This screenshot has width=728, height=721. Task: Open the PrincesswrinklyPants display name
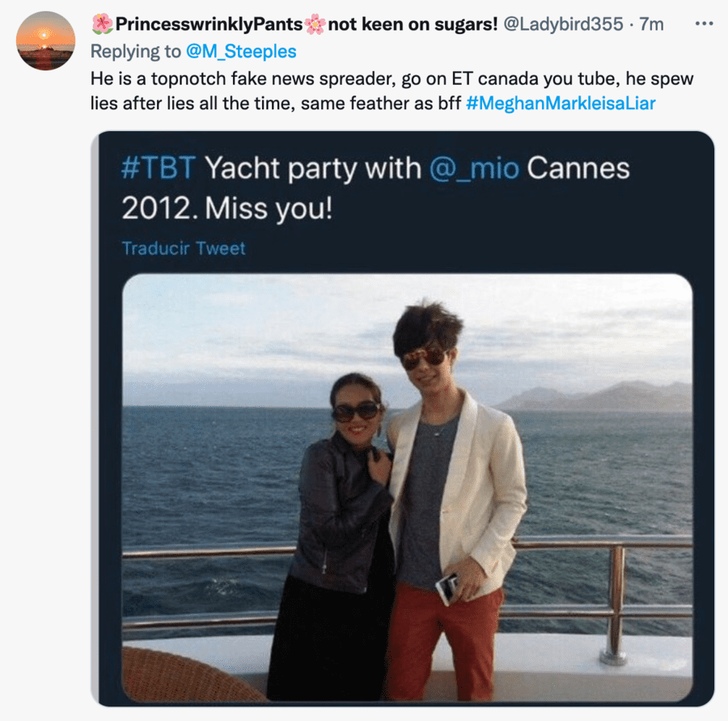point(209,24)
